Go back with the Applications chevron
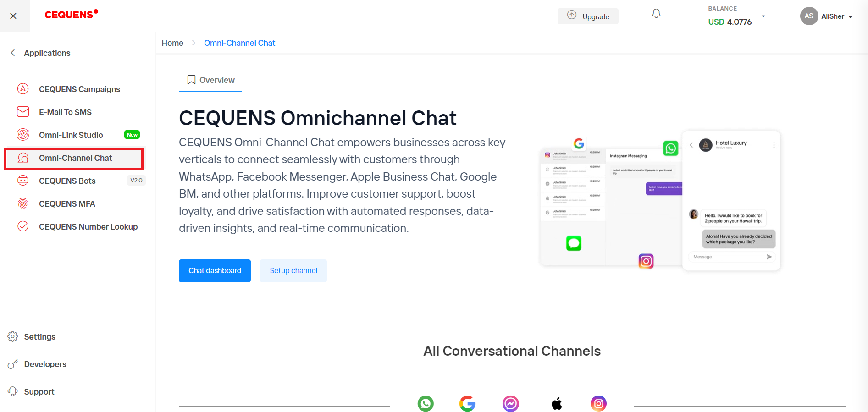Viewport: 868px width, 412px height. click(13, 53)
